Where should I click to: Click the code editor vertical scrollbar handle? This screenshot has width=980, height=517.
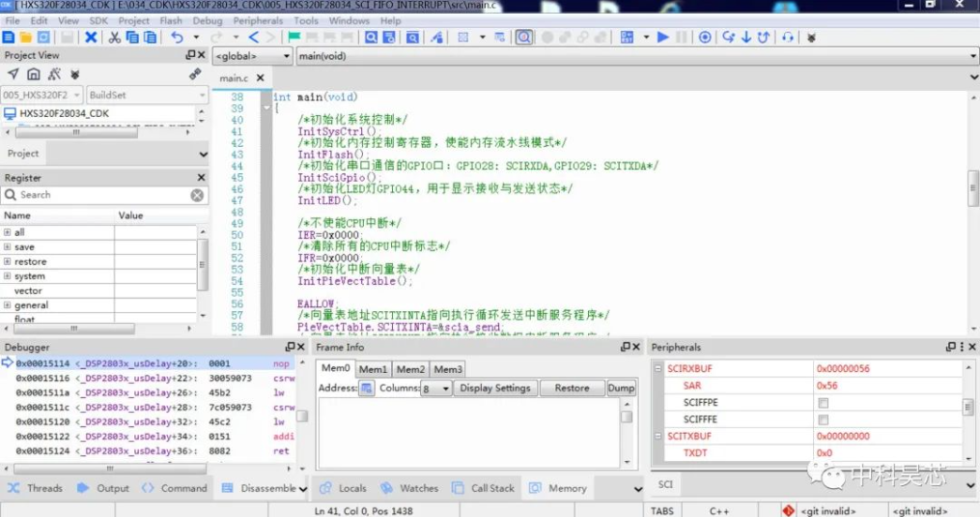coord(973,187)
